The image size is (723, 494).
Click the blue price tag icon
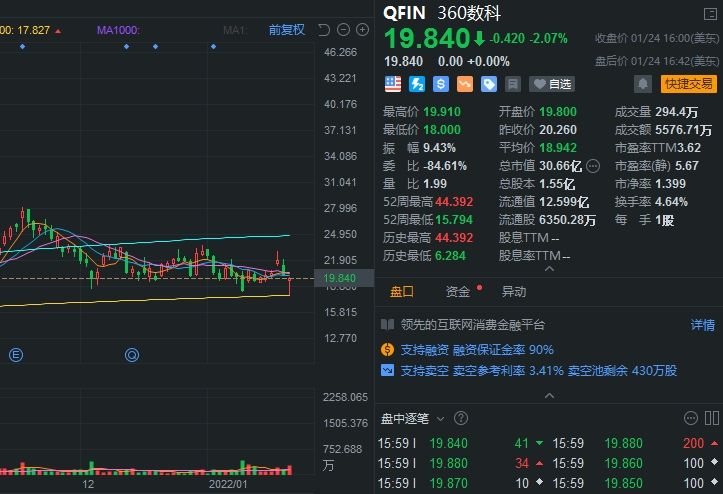488,84
